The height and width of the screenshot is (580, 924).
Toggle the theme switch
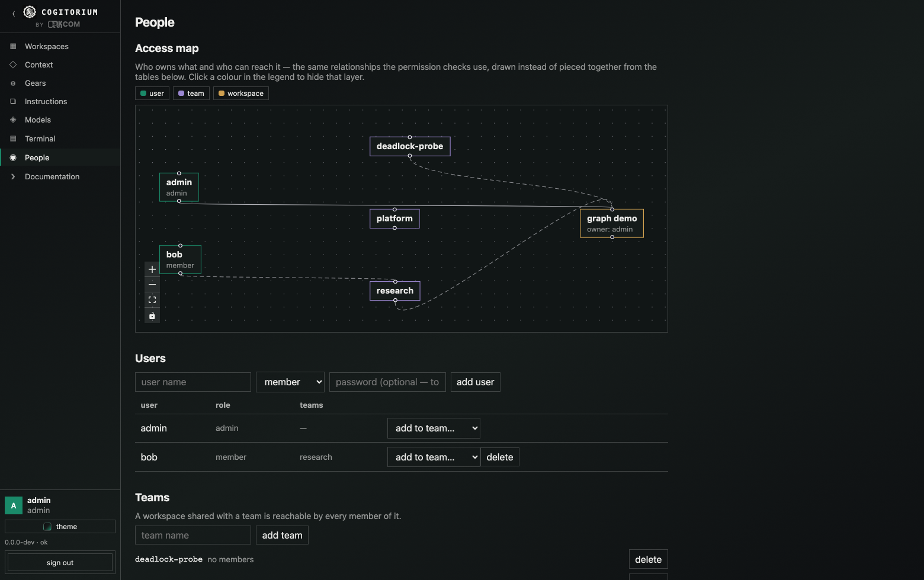pos(60,527)
